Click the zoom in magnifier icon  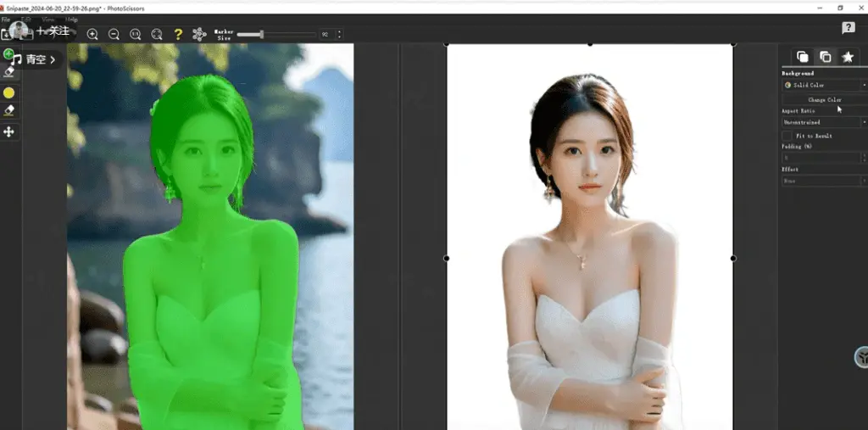(x=92, y=34)
